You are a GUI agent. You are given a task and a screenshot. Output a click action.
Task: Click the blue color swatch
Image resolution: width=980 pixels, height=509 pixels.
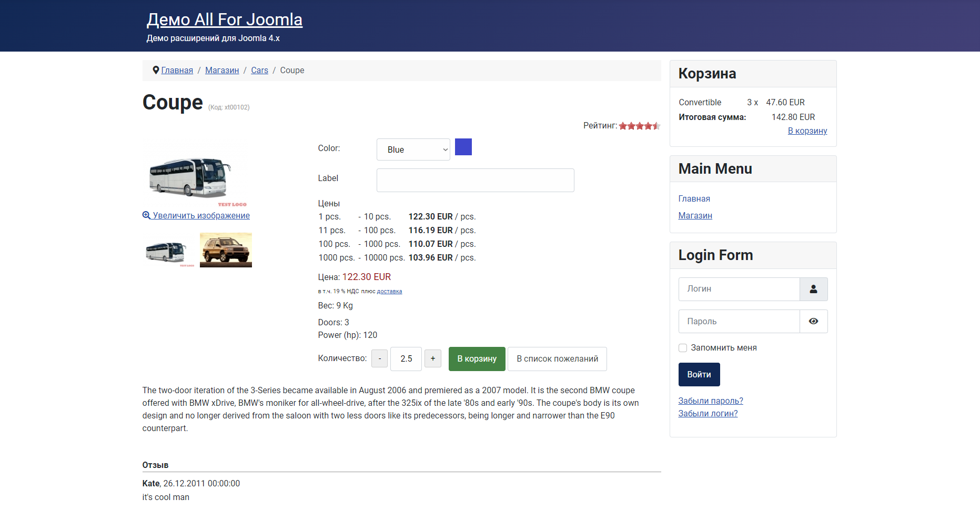click(463, 147)
